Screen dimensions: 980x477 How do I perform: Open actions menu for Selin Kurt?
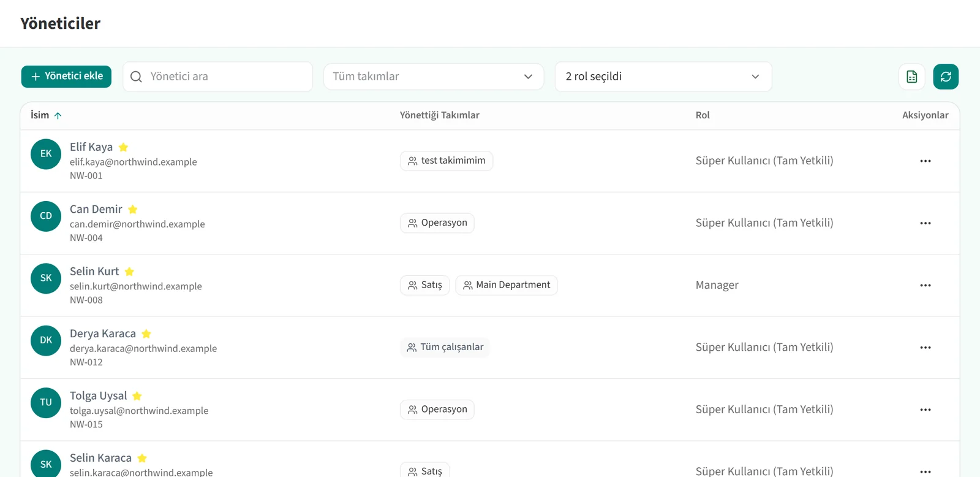coord(925,285)
